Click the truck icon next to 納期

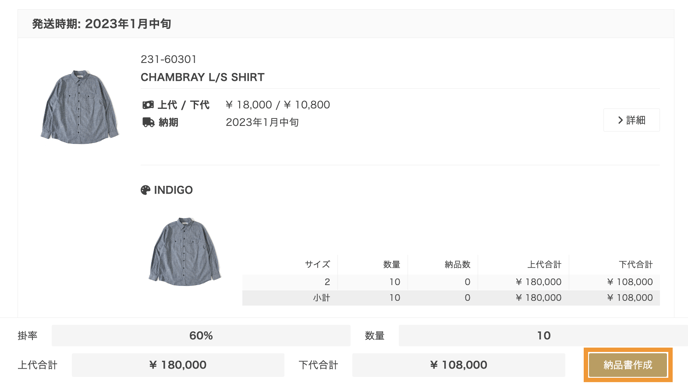(x=148, y=122)
